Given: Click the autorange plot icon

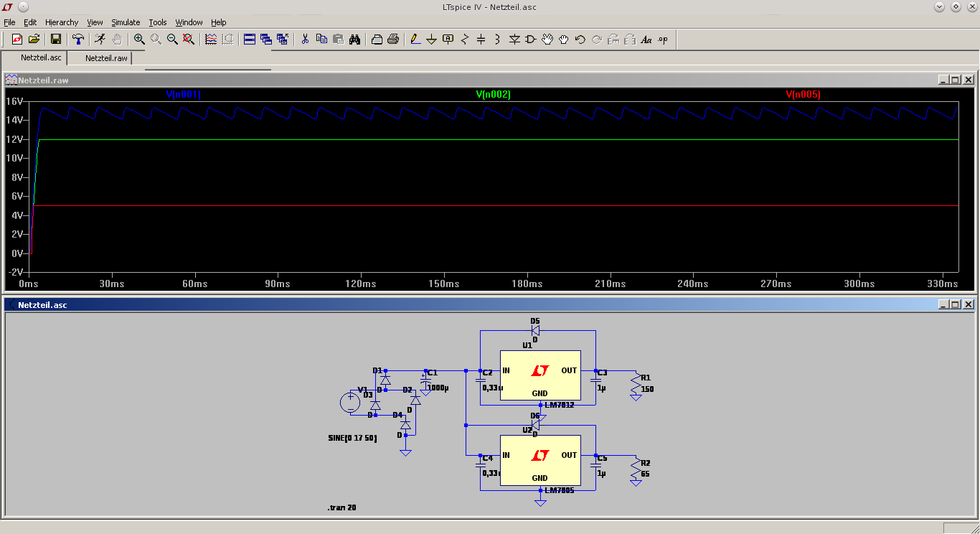Looking at the screenshot, I should (x=211, y=39).
